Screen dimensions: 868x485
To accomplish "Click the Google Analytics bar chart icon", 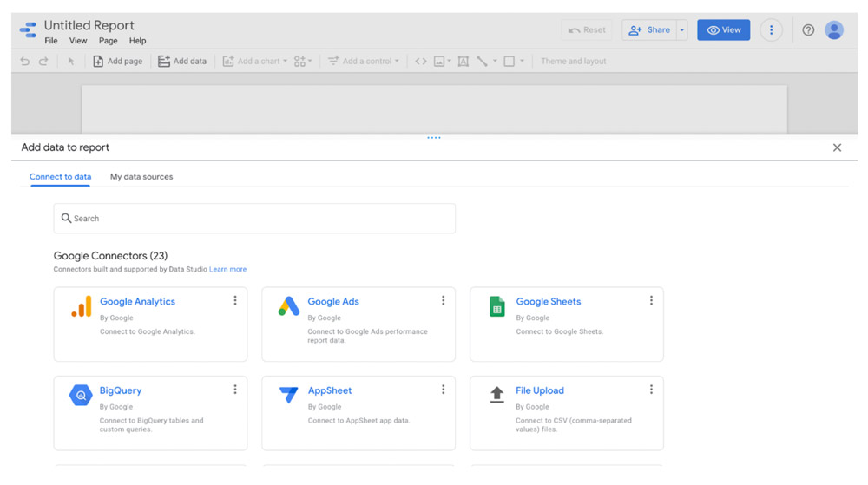I will click(82, 306).
